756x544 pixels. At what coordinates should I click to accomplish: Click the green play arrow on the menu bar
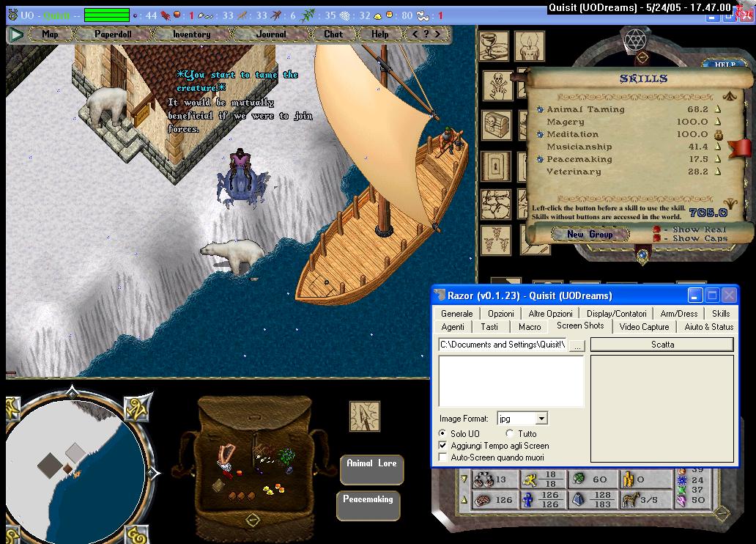(x=16, y=34)
